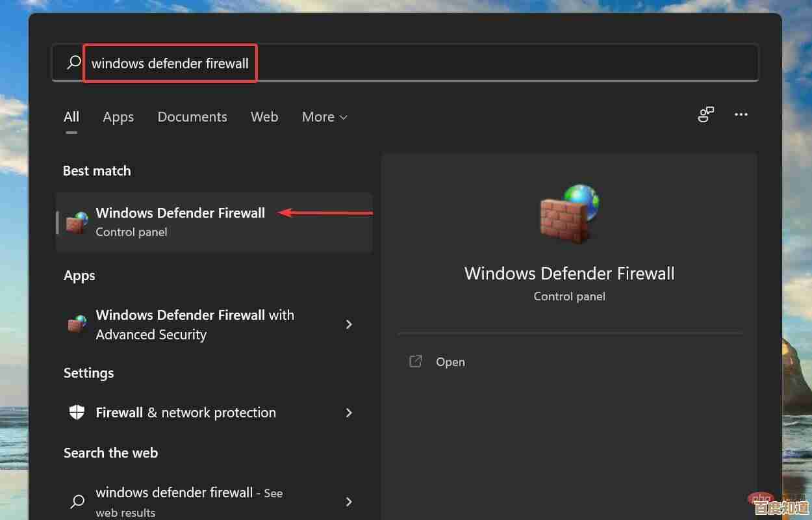The height and width of the screenshot is (520, 812).
Task: Click the Open external-link icon in the right pane
Action: [415, 361]
